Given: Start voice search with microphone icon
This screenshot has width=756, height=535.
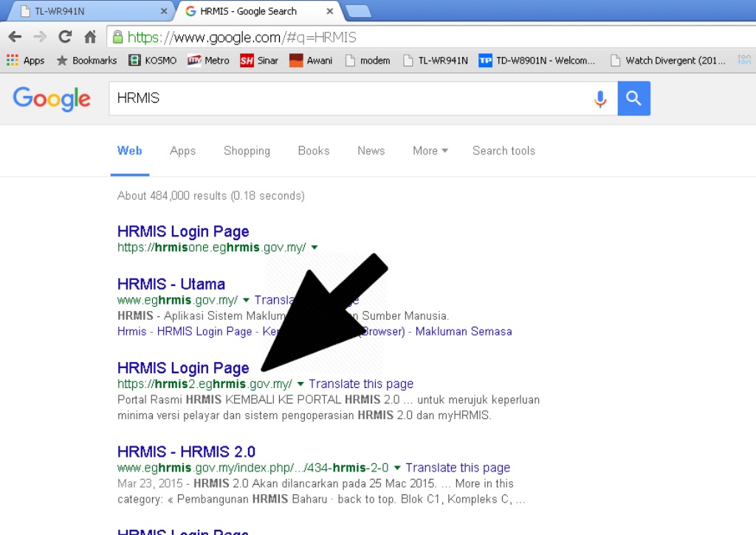Looking at the screenshot, I should pyautogui.click(x=600, y=99).
